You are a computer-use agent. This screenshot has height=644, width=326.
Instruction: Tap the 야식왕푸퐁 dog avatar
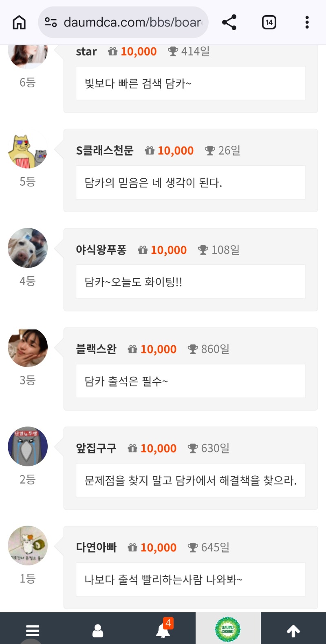pos(28,248)
